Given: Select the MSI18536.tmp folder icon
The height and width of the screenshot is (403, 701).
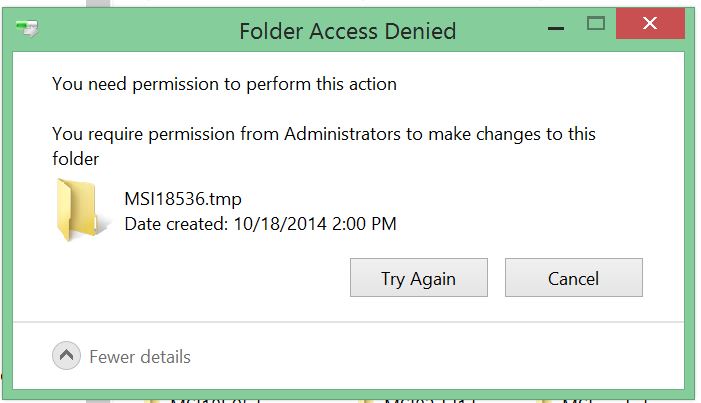Looking at the screenshot, I should tap(83, 210).
